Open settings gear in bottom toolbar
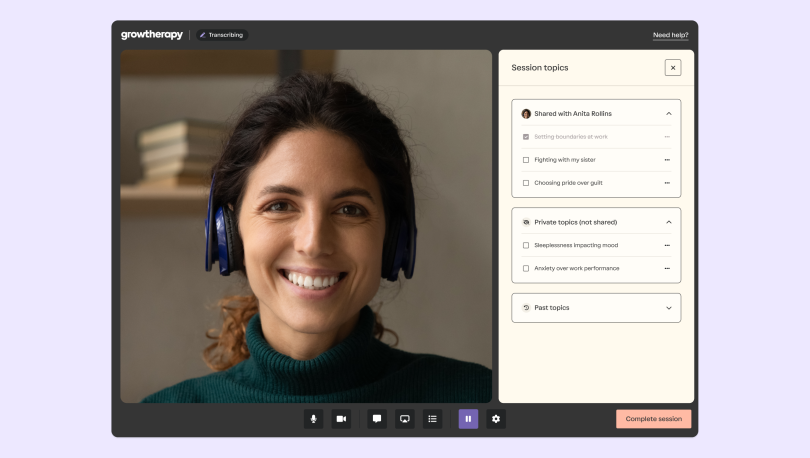The height and width of the screenshot is (458, 810). pyautogui.click(x=496, y=419)
